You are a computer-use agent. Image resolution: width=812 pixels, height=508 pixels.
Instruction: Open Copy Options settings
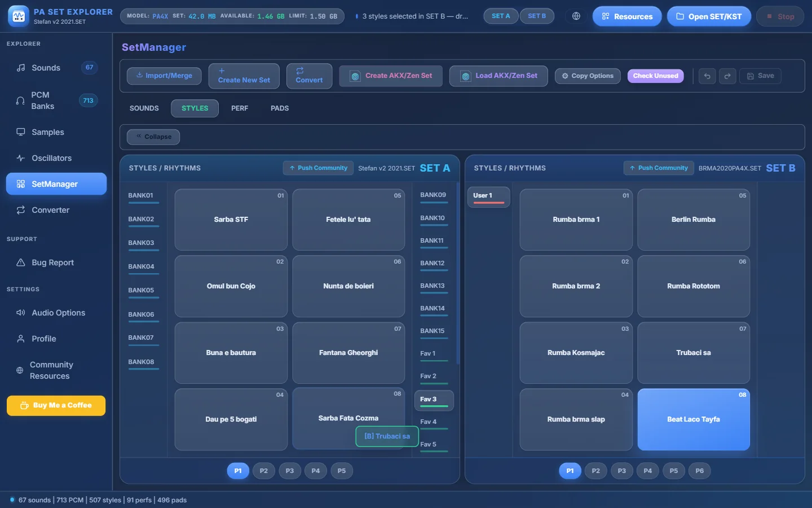(x=588, y=76)
